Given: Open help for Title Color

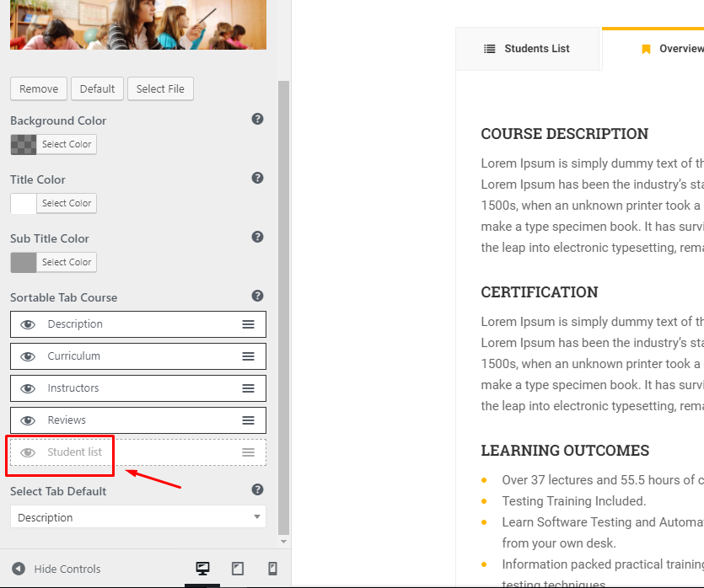Looking at the screenshot, I should pyautogui.click(x=257, y=178).
